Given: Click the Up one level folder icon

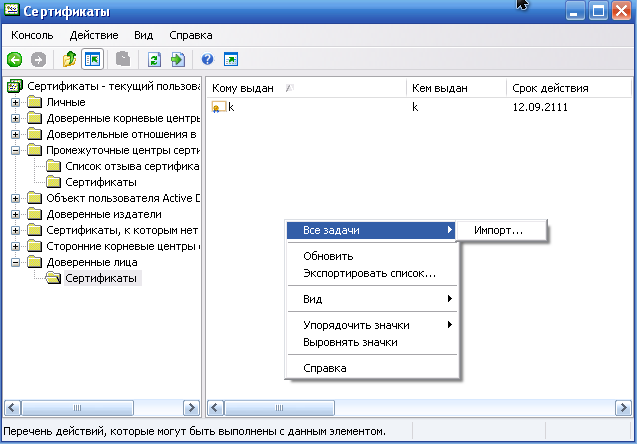Looking at the screenshot, I should click(69, 59).
